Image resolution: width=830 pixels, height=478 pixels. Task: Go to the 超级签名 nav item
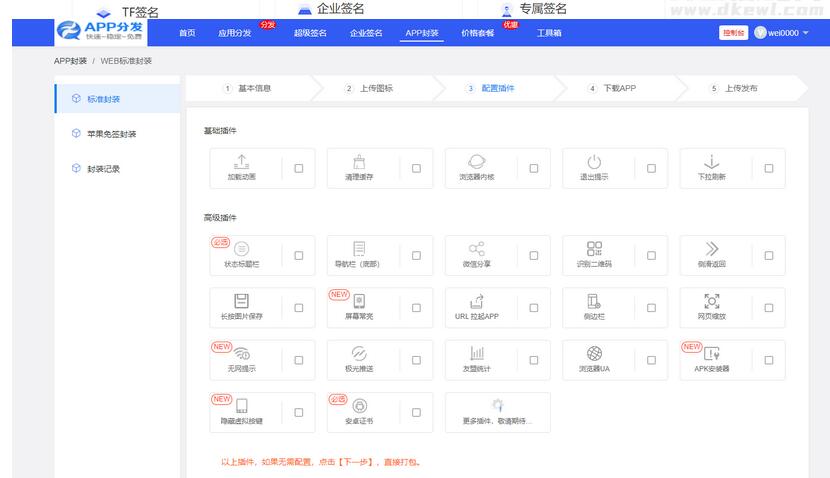[310, 33]
